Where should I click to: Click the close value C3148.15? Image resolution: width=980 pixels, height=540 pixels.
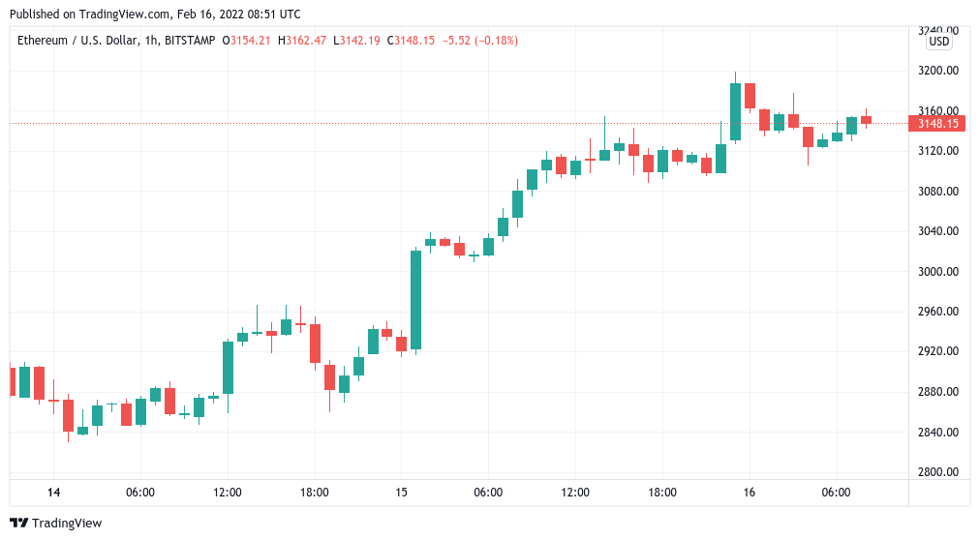click(412, 41)
